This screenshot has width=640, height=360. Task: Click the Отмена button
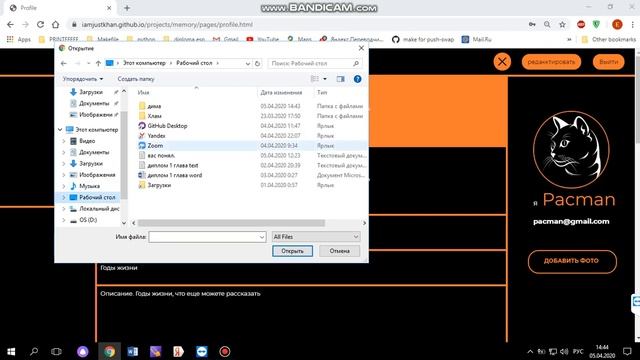pyautogui.click(x=340, y=251)
